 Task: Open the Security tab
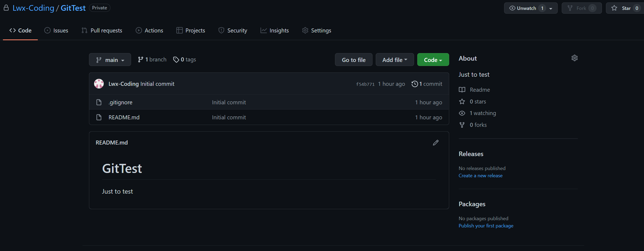coord(233,30)
